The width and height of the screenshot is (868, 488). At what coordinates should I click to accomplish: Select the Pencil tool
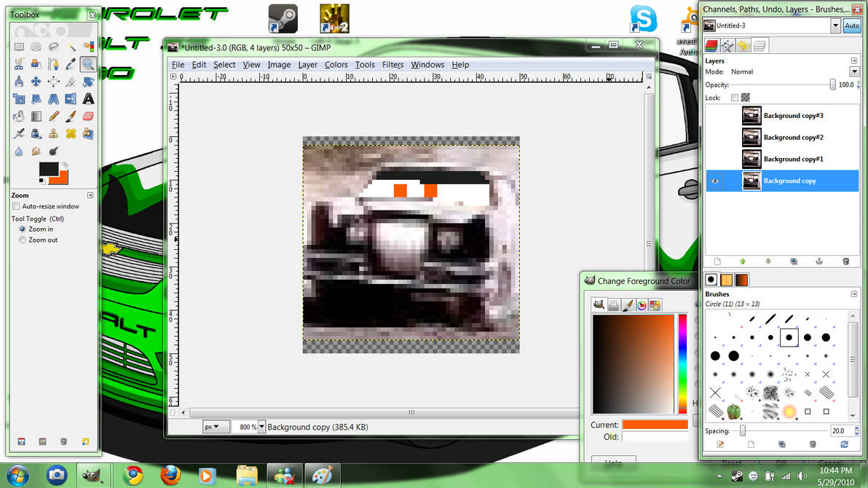click(x=53, y=117)
